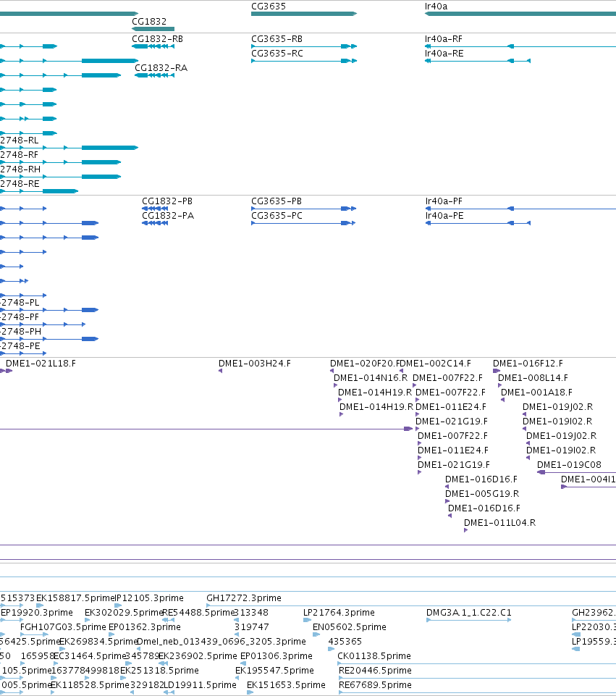Click the DMG3A.1_1.C22.C1 label
Viewport: 616px width, 696px height.
point(469,613)
